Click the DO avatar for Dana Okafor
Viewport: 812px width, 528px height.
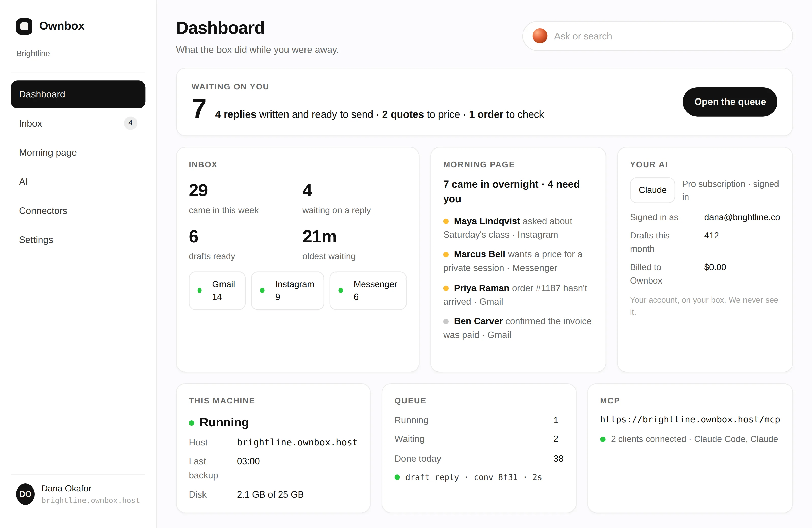coord(25,494)
